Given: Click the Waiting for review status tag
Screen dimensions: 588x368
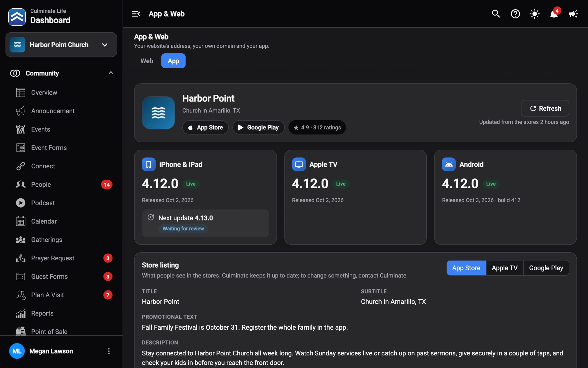Looking at the screenshot, I should [x=183, y=229].
